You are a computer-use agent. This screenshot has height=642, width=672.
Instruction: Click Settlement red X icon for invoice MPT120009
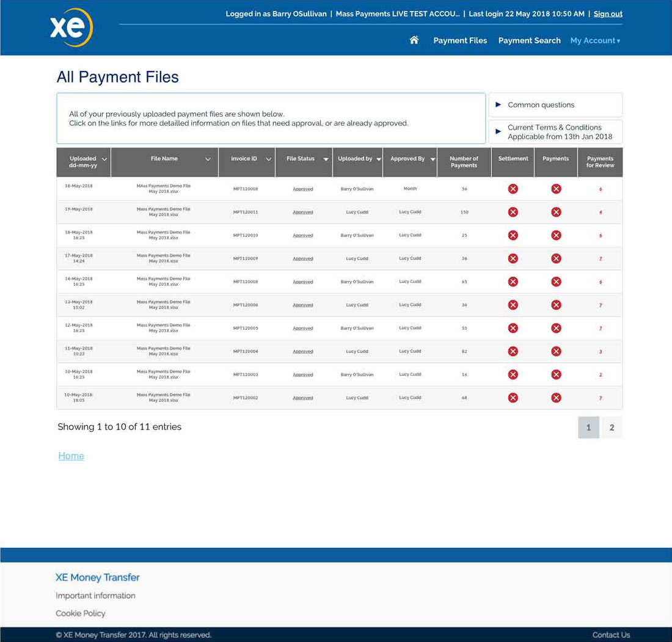(x=513, y=258)
